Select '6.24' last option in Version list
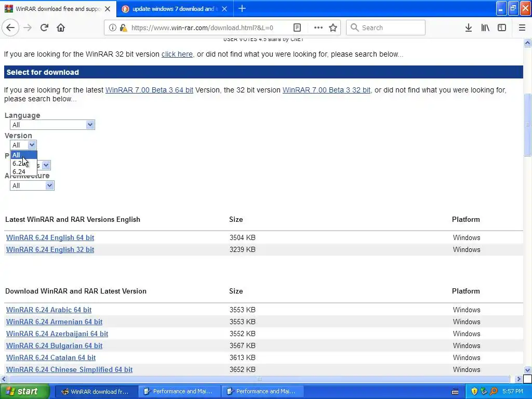This screenshot has height=399, width=532. coord(24,171)
